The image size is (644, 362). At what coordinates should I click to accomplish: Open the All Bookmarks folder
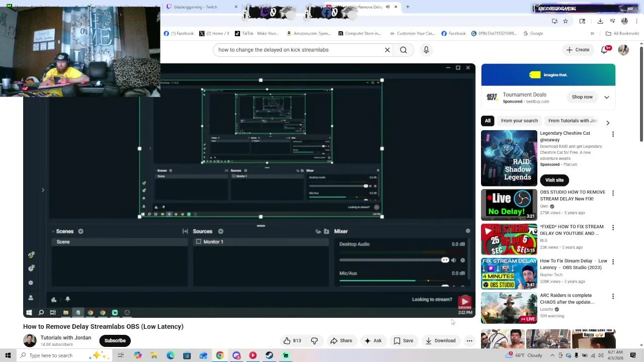622,33
